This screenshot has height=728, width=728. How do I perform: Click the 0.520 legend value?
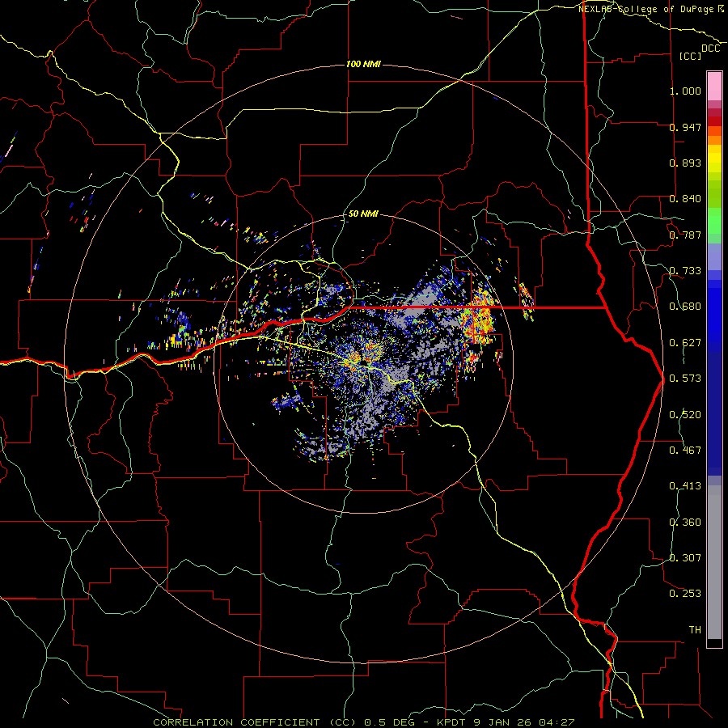coord(685,415)
